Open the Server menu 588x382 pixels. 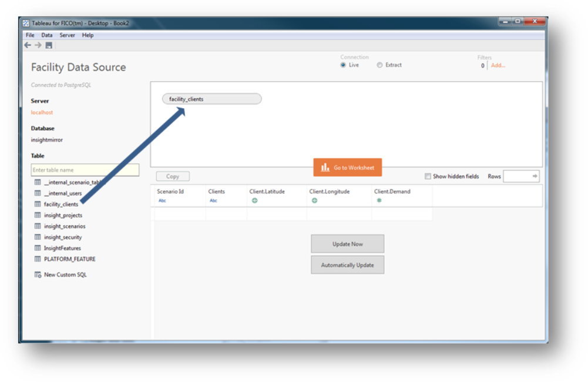tap(67, 35)
